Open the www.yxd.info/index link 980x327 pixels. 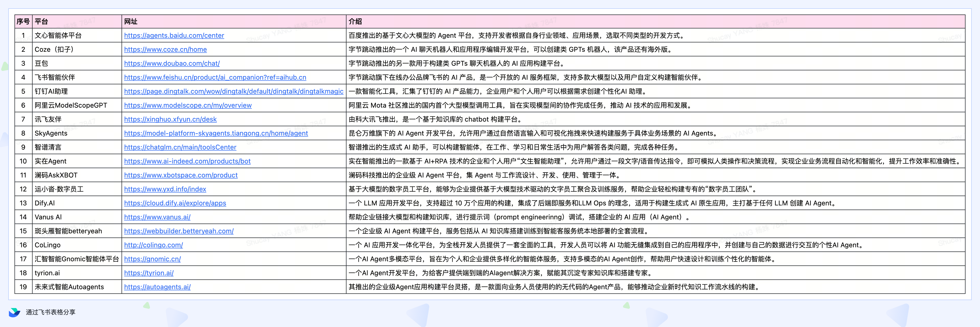165,189
